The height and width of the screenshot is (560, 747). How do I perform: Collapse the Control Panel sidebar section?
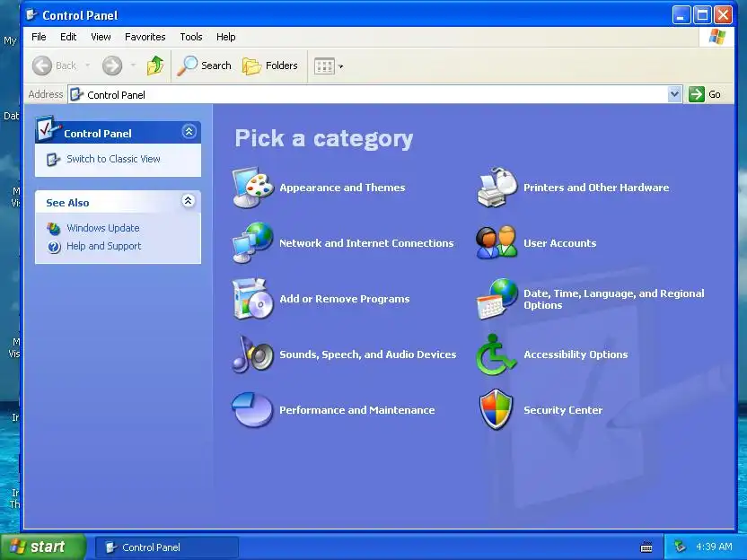[x=189, y=131]
